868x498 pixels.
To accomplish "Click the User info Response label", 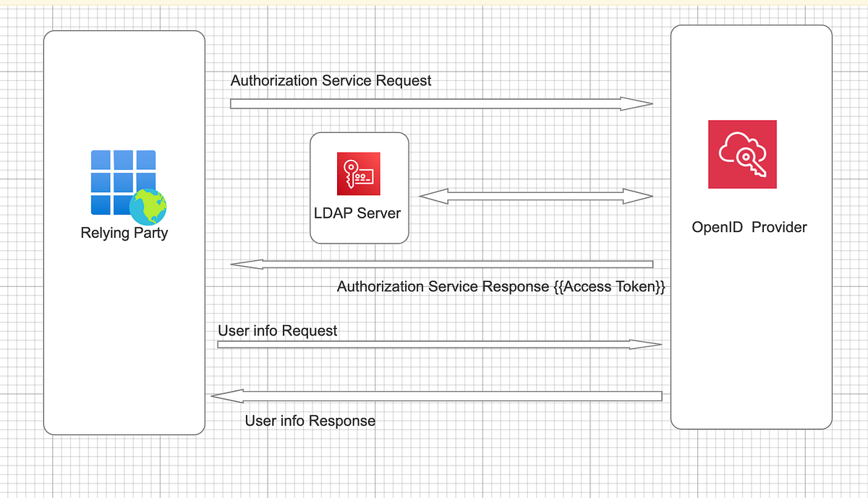I will click(x=310, y=421).
